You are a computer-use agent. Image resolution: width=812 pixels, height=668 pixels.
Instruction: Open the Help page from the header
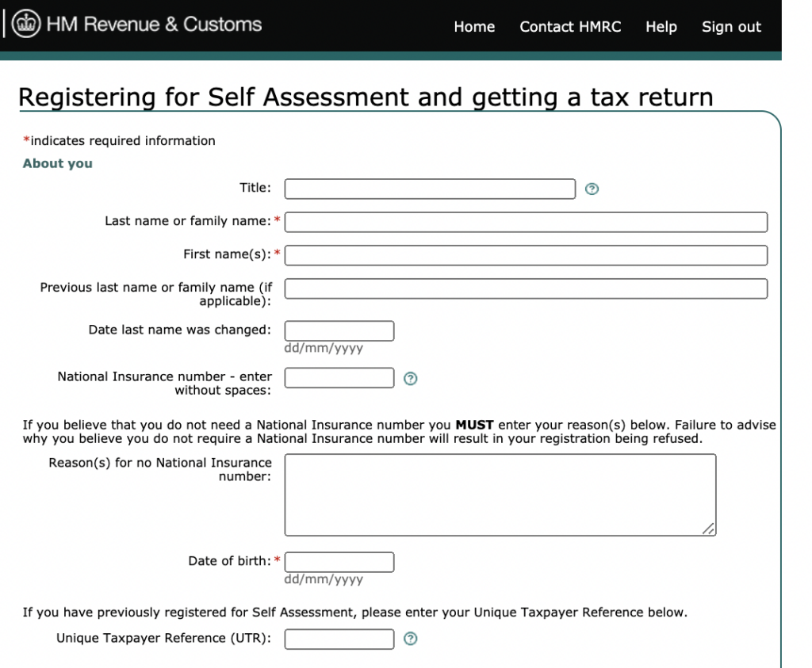point(661,26)
